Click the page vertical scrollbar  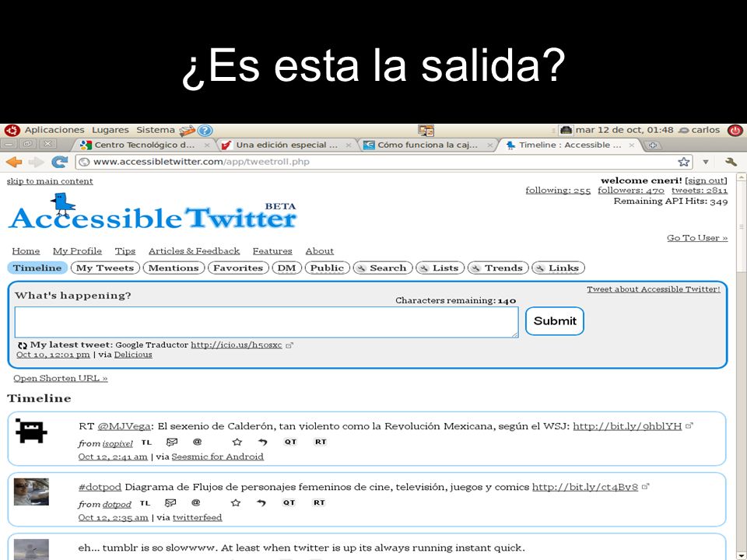[742, 366]
